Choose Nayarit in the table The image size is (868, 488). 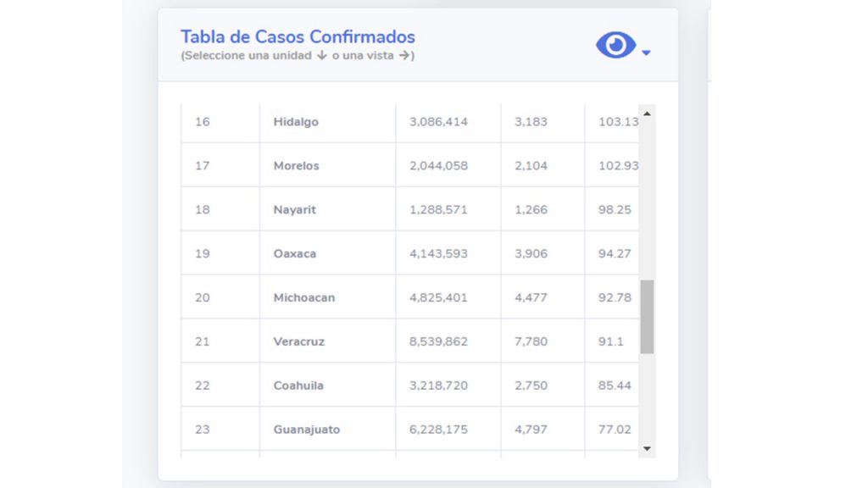click(x=294, y=210)
